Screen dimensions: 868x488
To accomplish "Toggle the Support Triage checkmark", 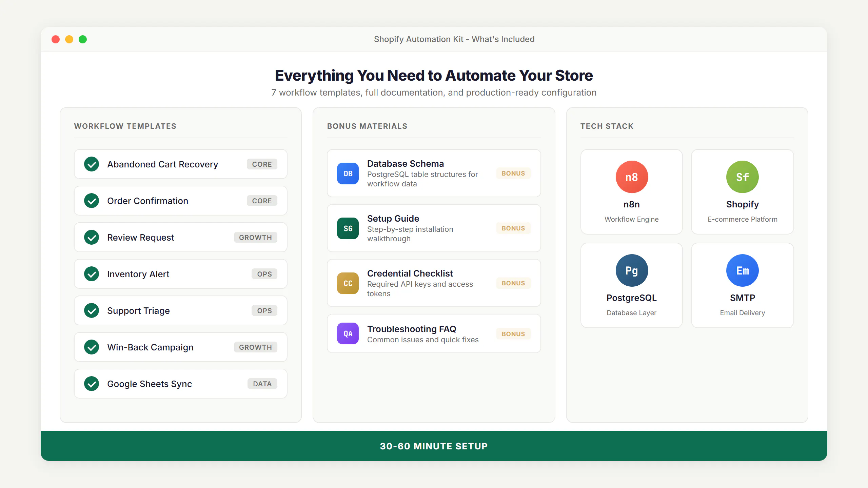I will [92, 311].
